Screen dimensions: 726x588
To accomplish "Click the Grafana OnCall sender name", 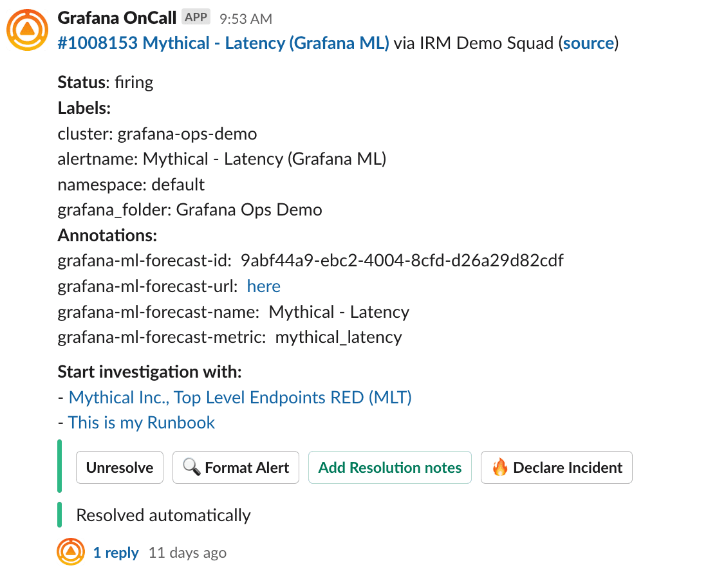I will (x=116, y=17).
